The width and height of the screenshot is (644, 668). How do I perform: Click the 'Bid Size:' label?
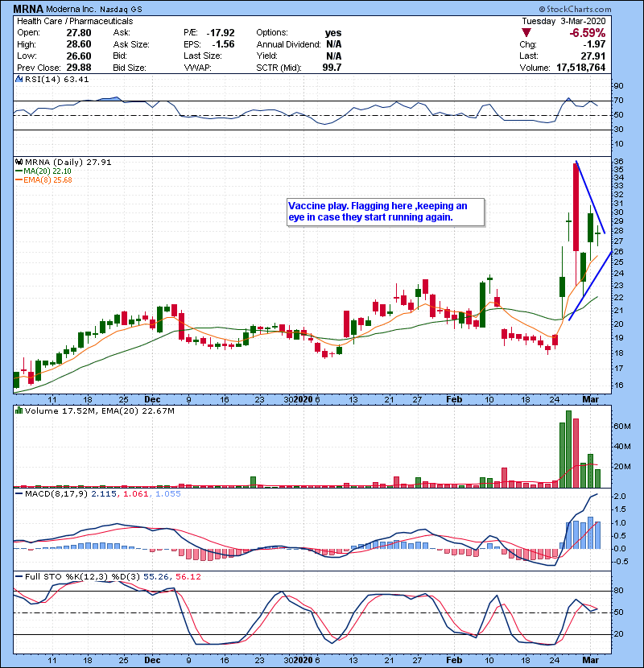click(x=130, y=68)
